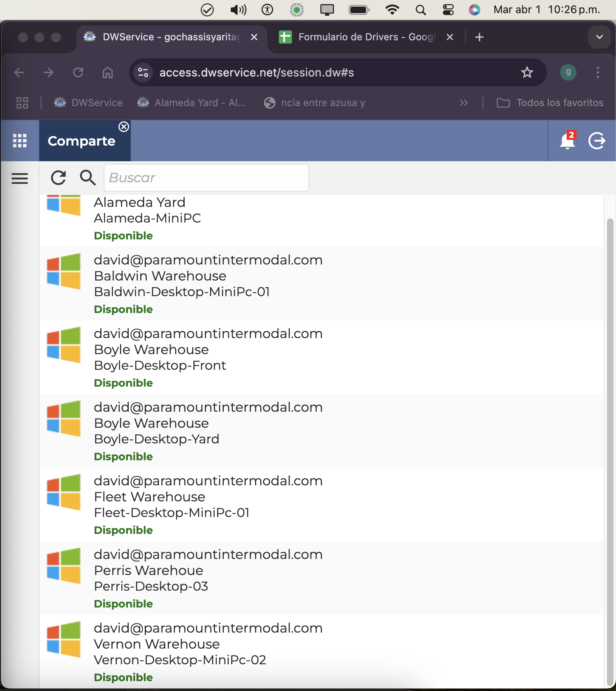The width and height of the screenshot is (616, 691).
Task: Open the Boyle-Desktop-Yard agent
Action: (322, 431)
